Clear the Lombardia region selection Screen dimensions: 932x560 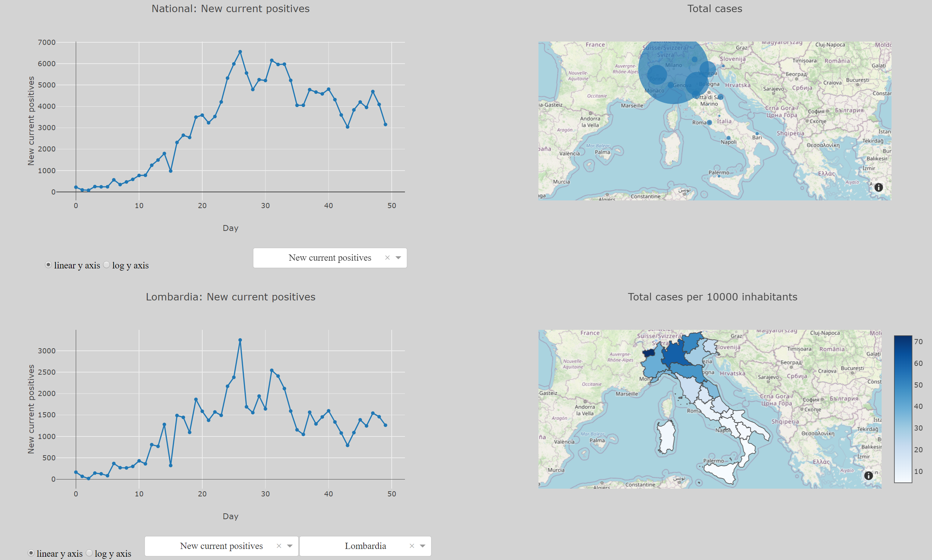click(412, 546)
